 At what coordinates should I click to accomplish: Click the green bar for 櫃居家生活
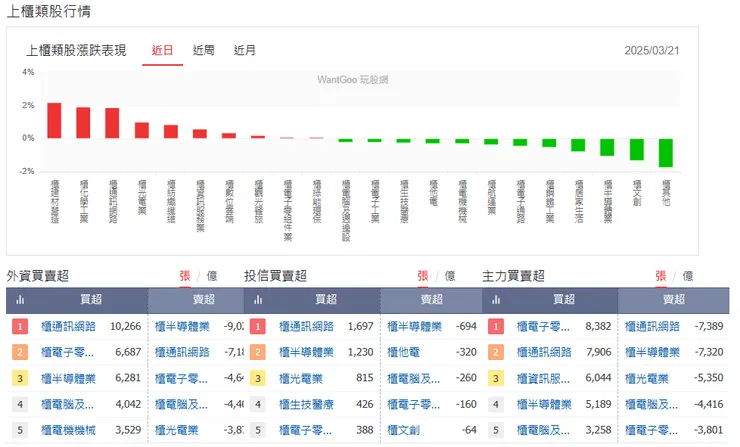pyautogui.click(x=578, y=145)
